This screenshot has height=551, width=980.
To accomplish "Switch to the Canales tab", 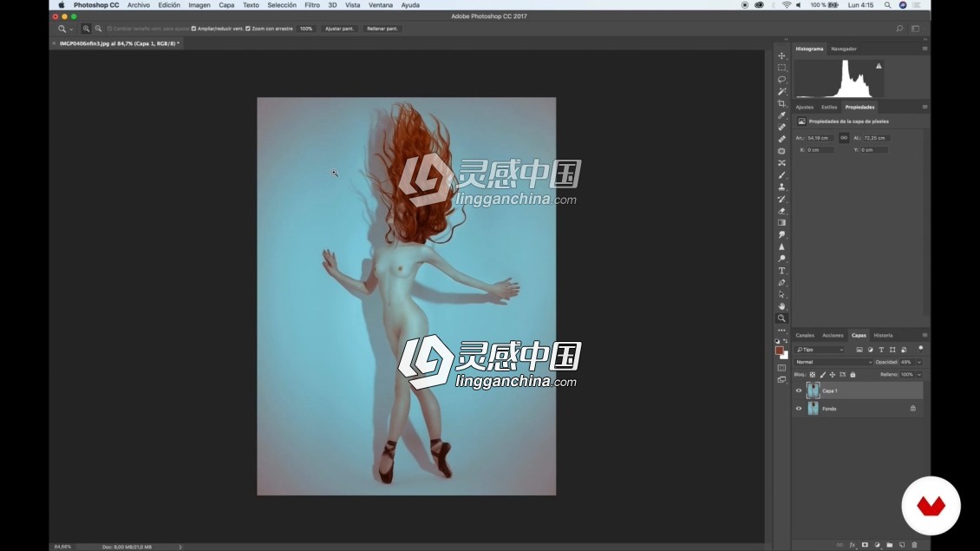I will [805, 335].
